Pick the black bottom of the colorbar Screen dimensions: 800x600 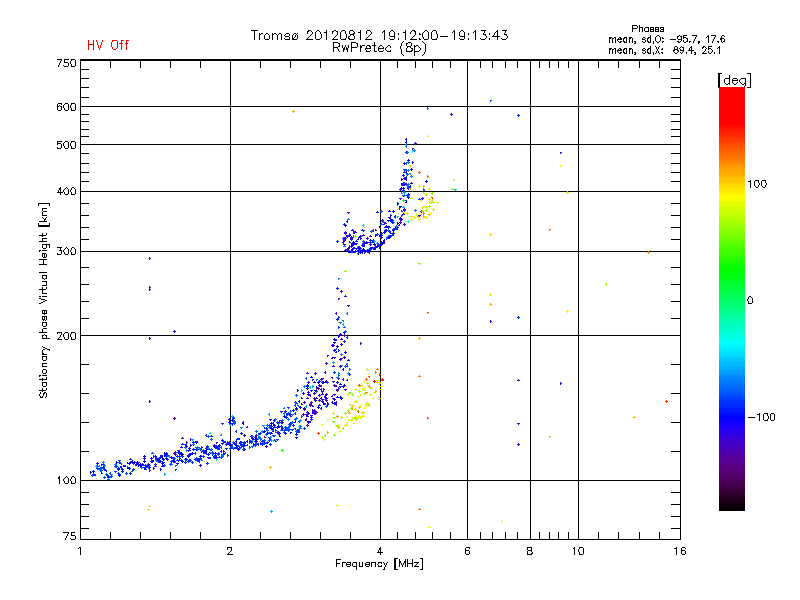click(732, 503)
